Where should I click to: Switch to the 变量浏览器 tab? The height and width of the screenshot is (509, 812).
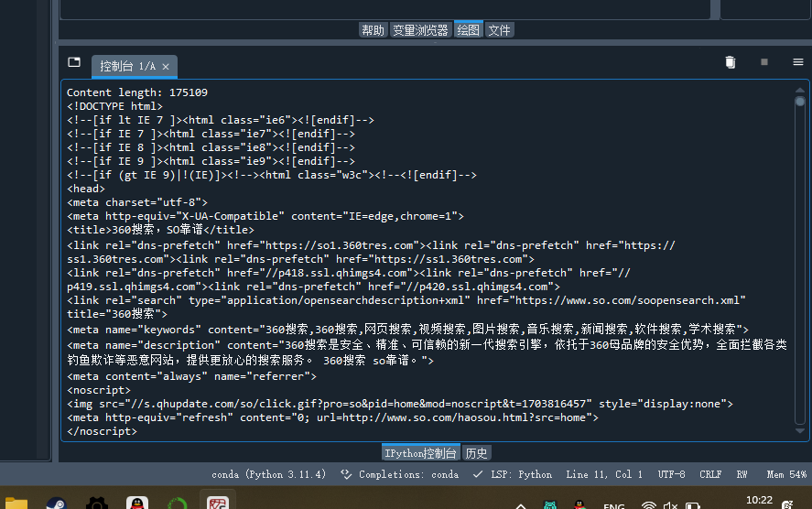(420, 30)
